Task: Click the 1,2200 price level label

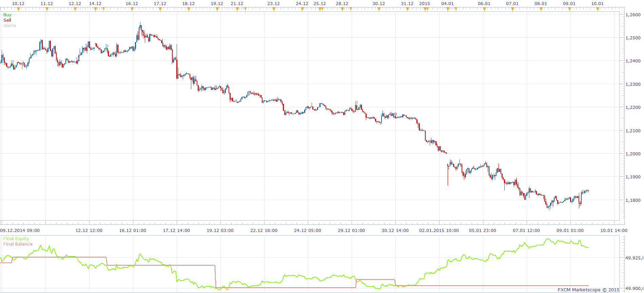Action: point(633,108)
